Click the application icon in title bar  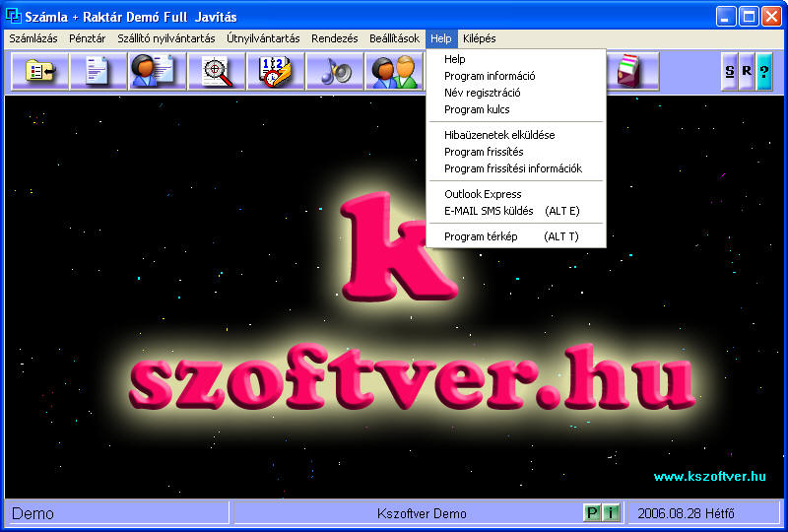[x=13, y=16]
